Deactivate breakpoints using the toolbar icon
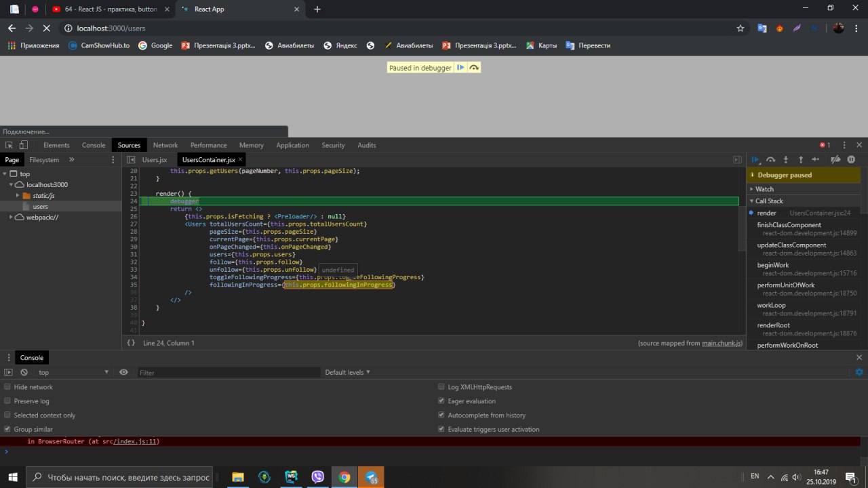868x488 pixels. point(835,160)
